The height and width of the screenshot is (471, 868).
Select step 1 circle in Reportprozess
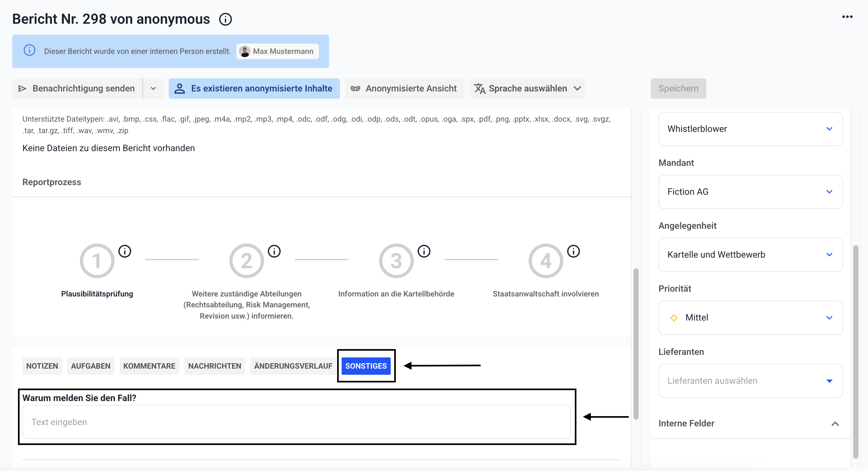(x=97, y=261)
